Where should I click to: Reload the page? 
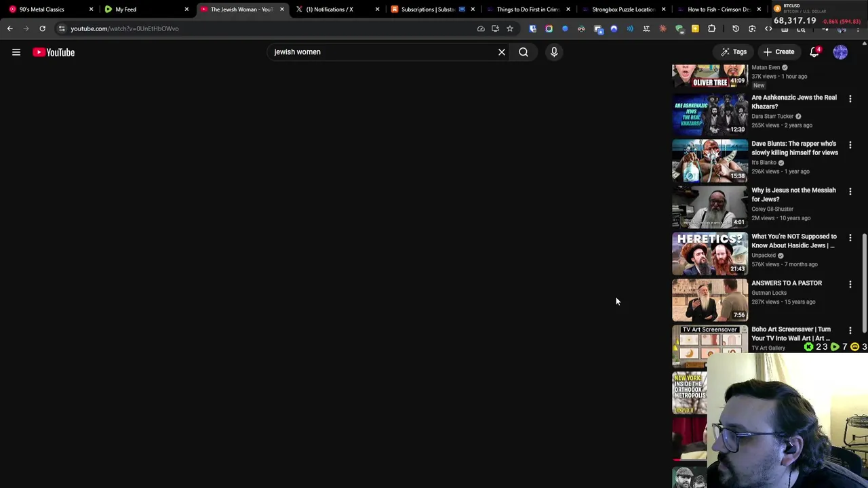42,28
